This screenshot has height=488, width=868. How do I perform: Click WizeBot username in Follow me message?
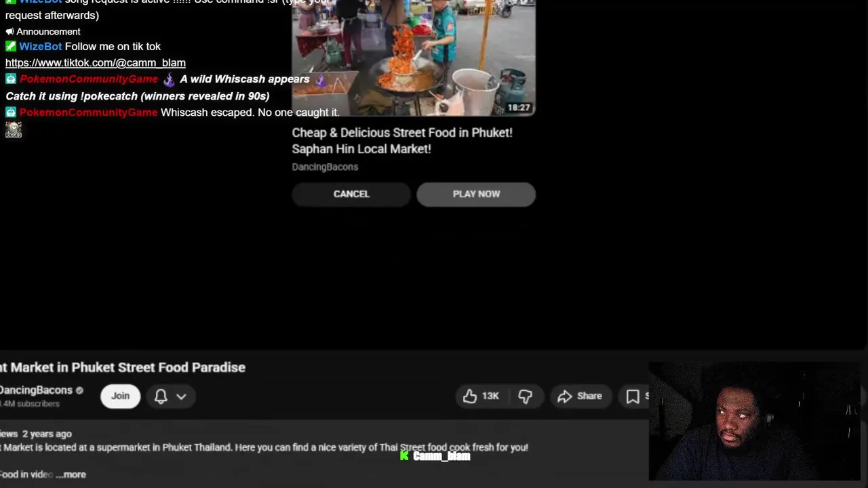pyautogui.click(x=41, y=46)
